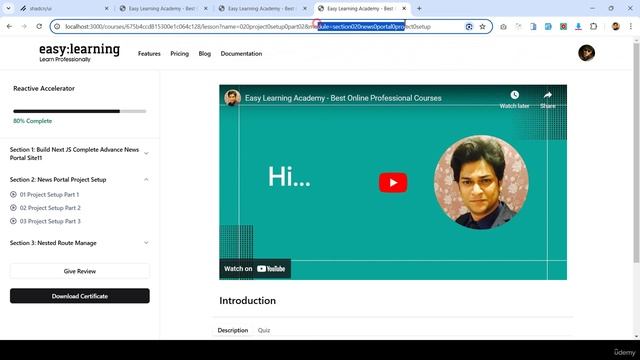Click the course progress bar
The width and height of the screenshot is (640, 360).
click(80, 111)
